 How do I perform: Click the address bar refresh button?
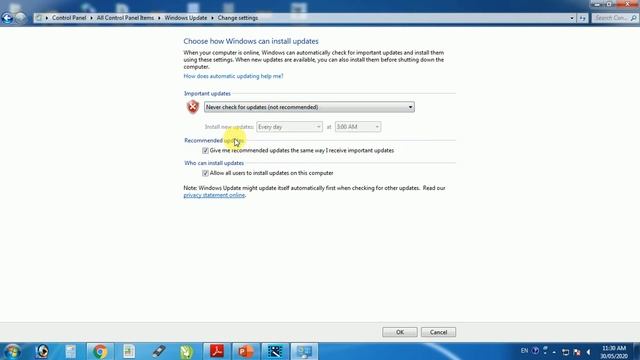582,18
